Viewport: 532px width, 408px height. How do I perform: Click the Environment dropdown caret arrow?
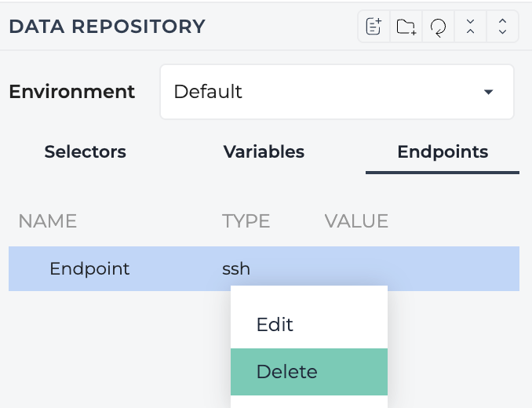click(488, 92)
